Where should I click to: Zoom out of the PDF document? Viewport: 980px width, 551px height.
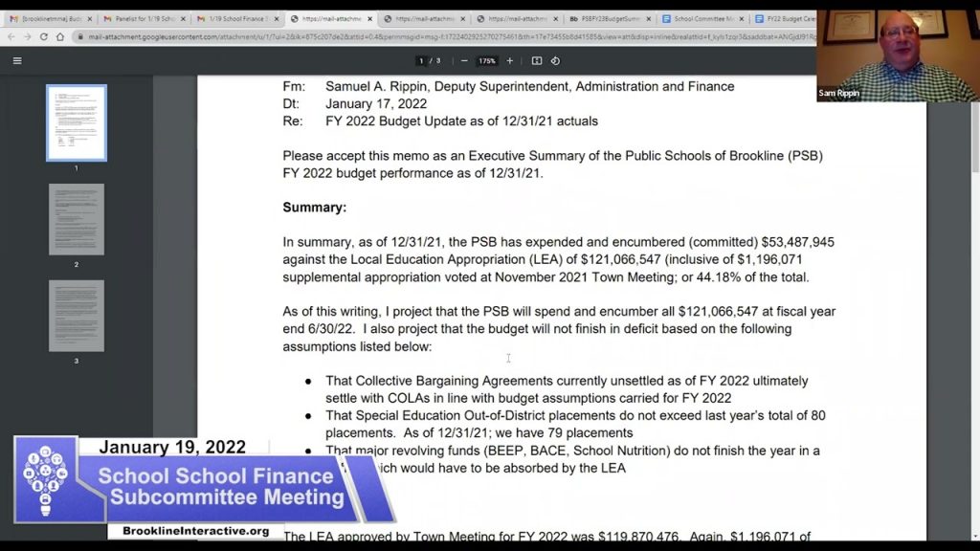tap(464, 60)
